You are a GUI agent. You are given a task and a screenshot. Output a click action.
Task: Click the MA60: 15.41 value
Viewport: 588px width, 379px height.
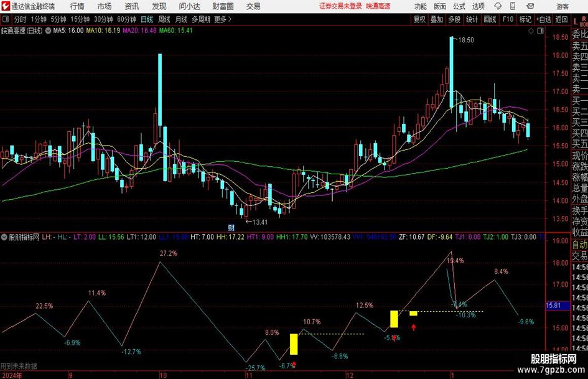[176, 30]
